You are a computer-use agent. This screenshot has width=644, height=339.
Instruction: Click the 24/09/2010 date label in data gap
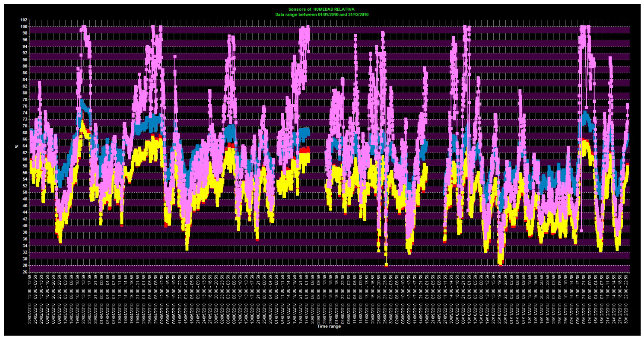[439, 314]
